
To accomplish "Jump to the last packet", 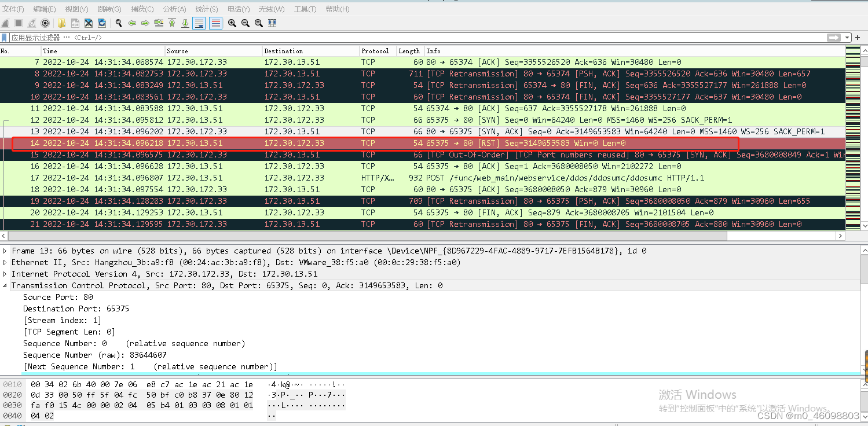I will [x=185, y=23].
